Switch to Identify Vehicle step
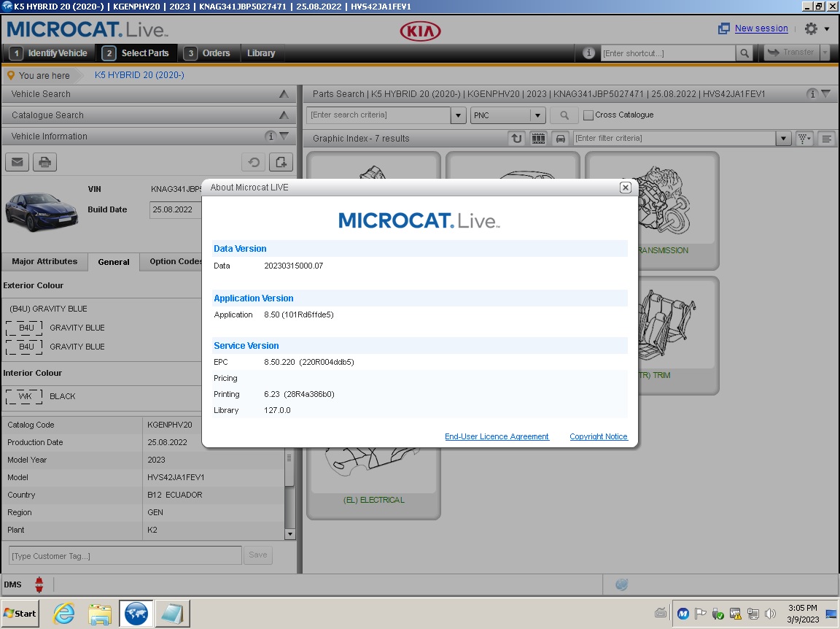This screenshot has height=629, width=840. (x=50, y=53)
